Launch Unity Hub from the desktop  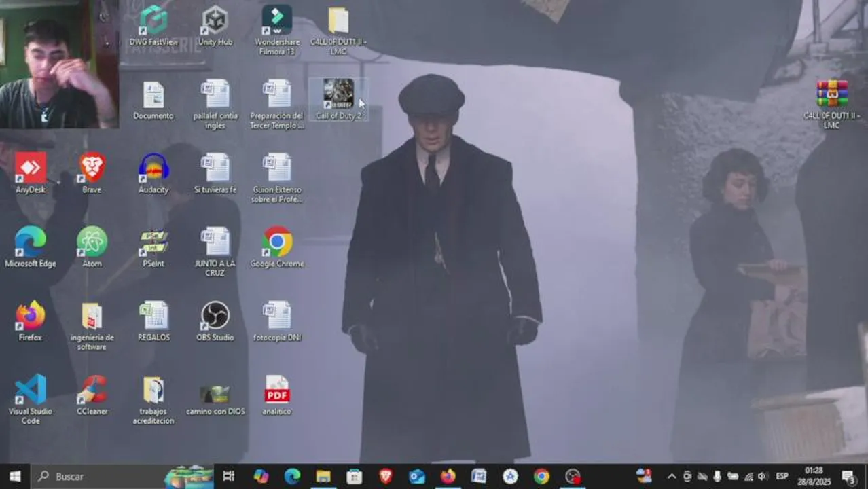click(x=215, y=26)
